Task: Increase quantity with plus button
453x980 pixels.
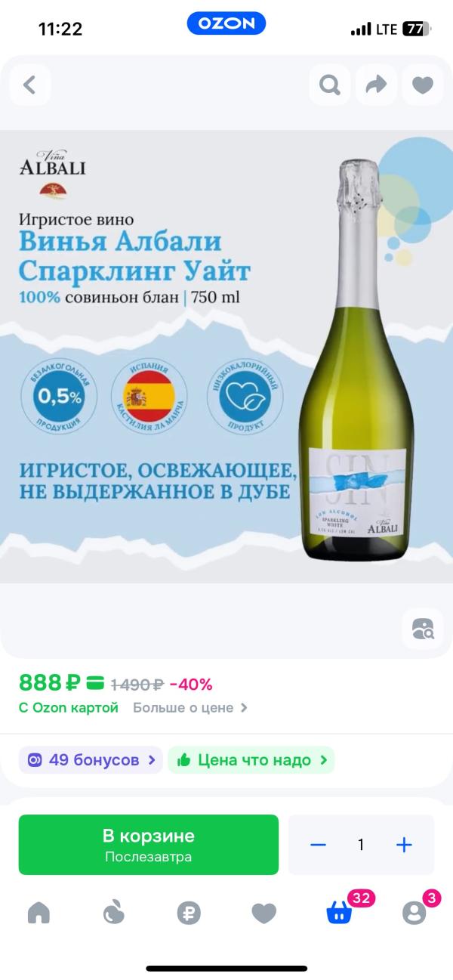Action: click(404, 845)
